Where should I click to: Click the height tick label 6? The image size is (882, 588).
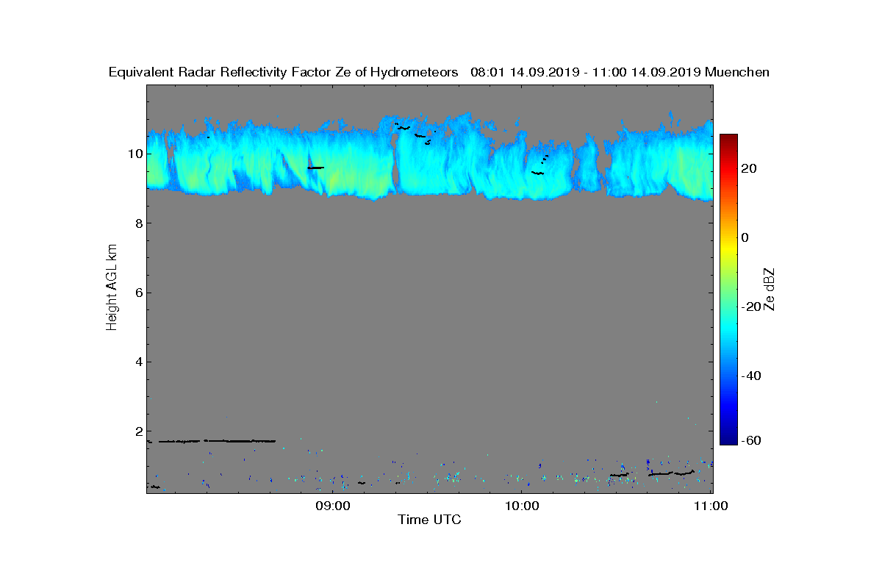[x=138, y=293]
